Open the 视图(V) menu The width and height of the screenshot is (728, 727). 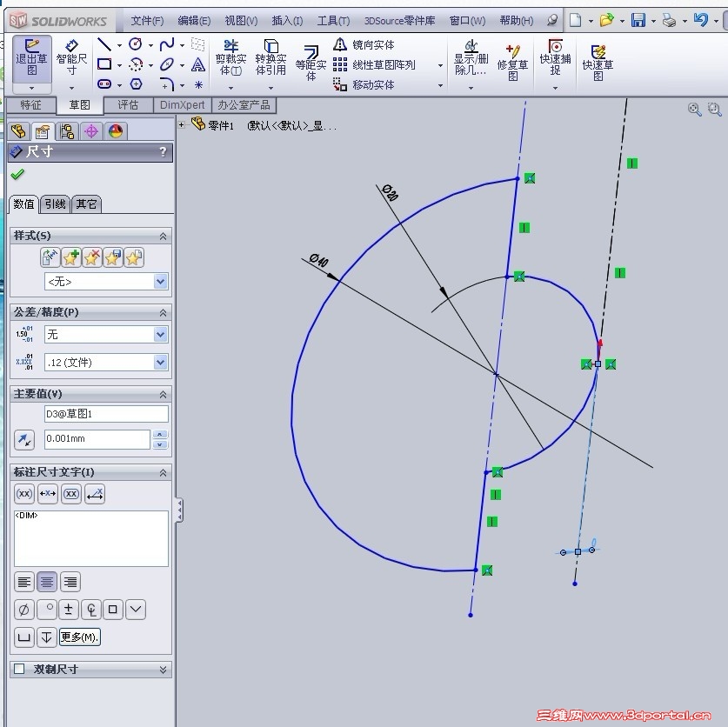point(241,20)
